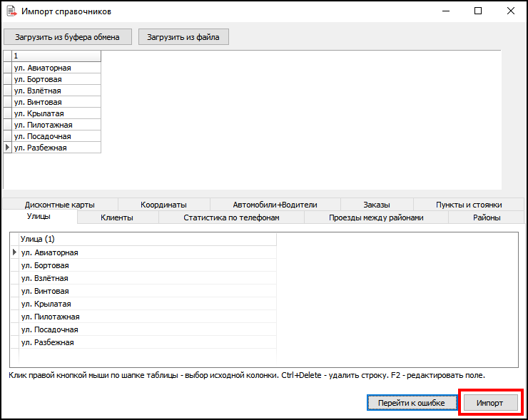
Task: Select ул. Разбежная row in the lower table
Action: (147, 342)
